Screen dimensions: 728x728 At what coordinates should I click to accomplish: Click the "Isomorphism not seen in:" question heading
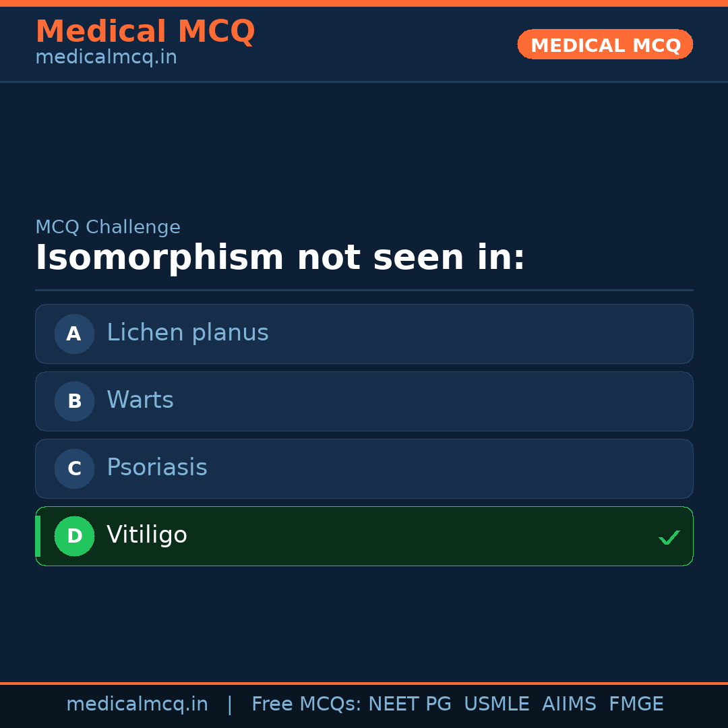click(x=280, y=258)
